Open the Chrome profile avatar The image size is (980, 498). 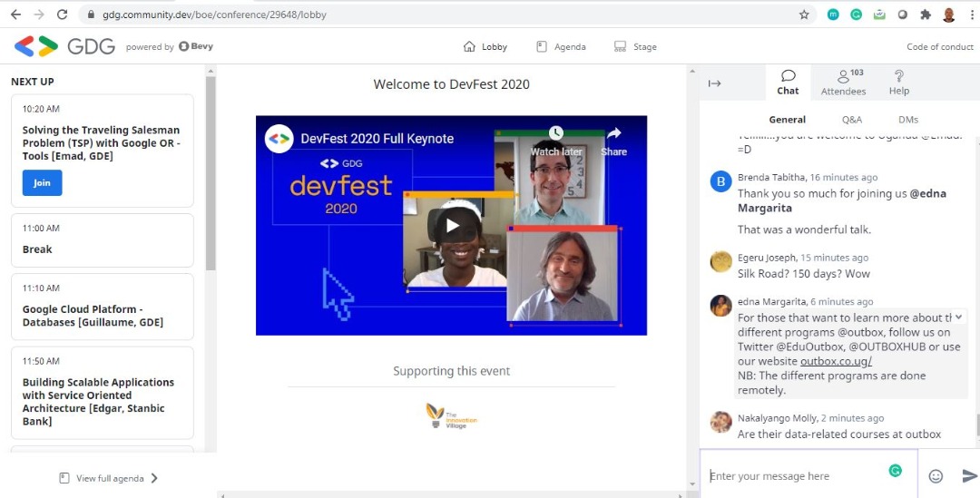tap(949, 15)
